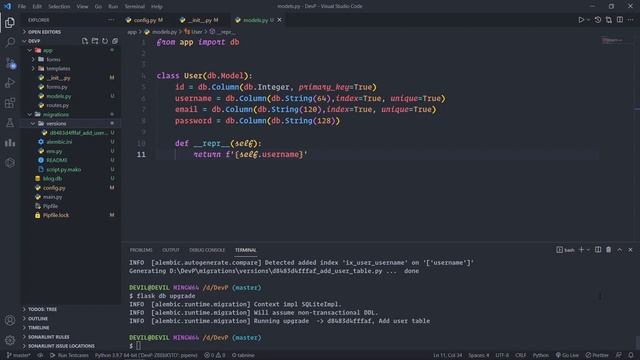Open the Extensions view
Image resolution: width=640 pixels, height=360 pixels.
tap(10, 103)
